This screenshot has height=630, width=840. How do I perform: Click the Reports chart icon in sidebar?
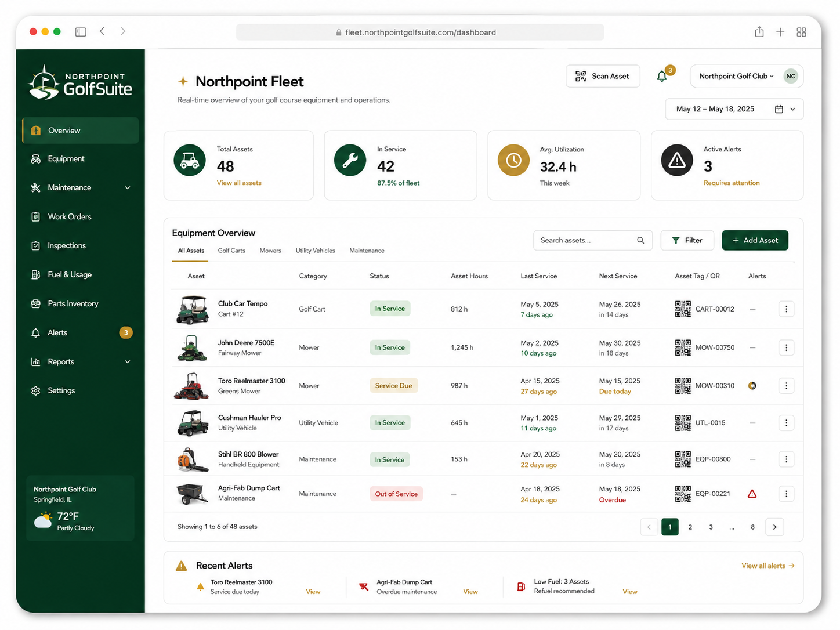(x=36, y=362)
